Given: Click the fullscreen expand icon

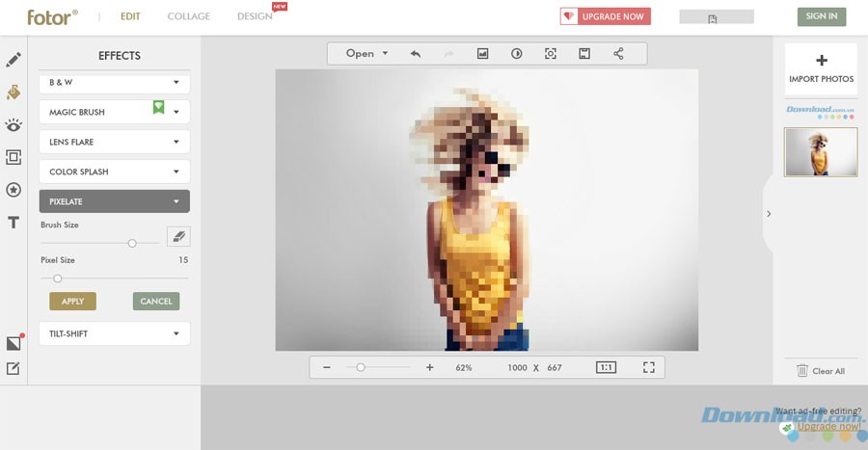Looking at the screenshot, I should click(x=649, y=368).
